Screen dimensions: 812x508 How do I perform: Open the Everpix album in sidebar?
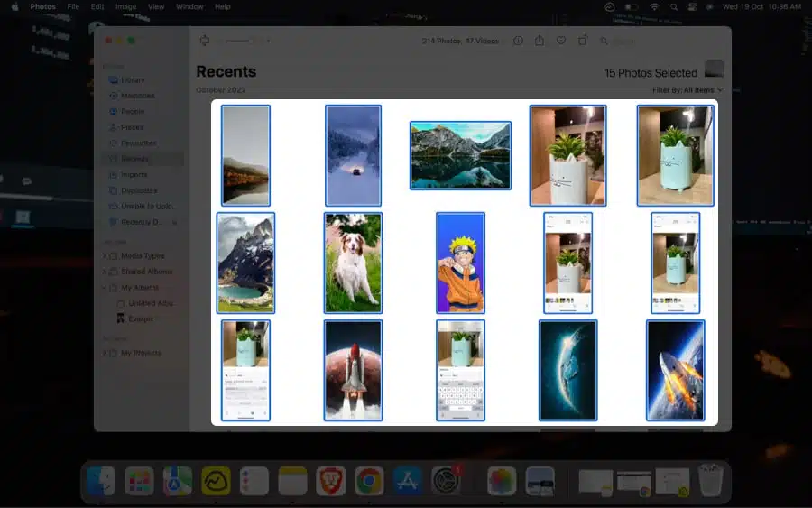click(x=135, y=319)
